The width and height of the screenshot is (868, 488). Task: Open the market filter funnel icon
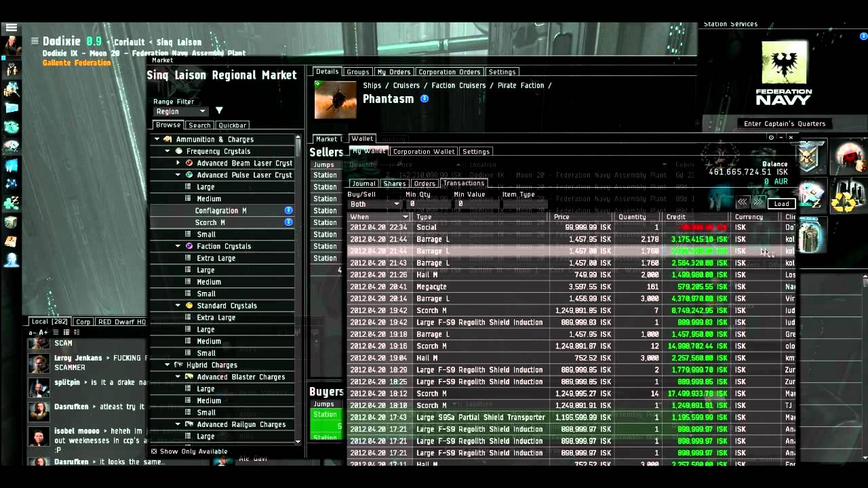tap(219, 111)
